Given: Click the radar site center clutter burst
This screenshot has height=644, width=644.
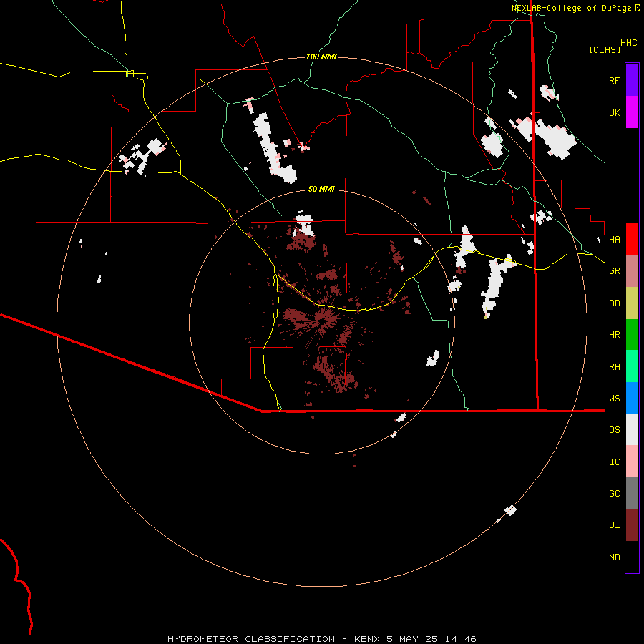Looking at the screenshot, I should tap(321, 320).
